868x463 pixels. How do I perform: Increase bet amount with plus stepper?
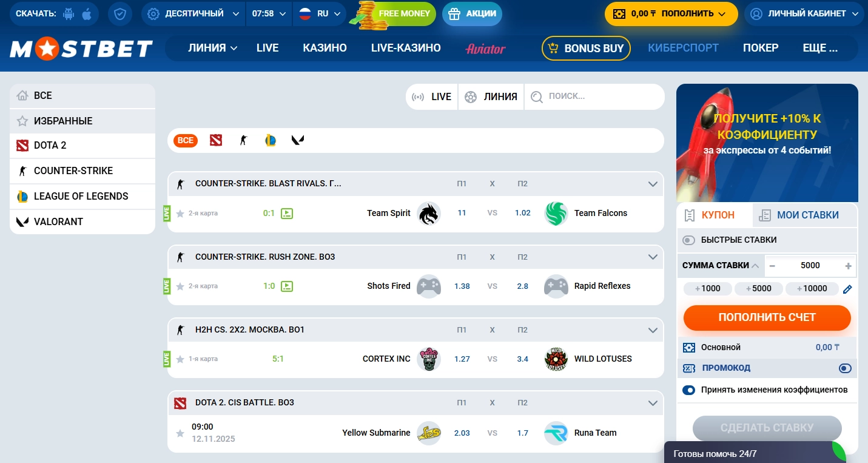[x=848, y=266]
